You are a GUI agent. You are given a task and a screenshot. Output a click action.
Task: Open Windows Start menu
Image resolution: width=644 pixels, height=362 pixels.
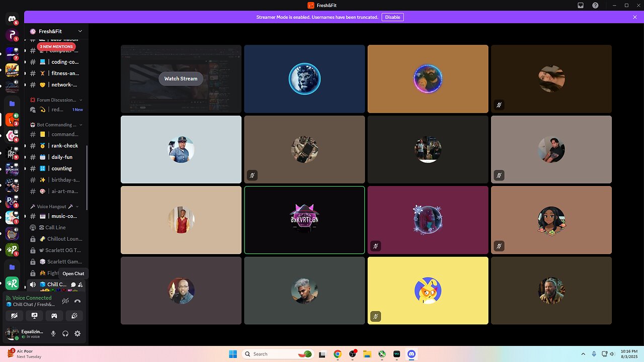pyautogui.click(x=233, y=354)
